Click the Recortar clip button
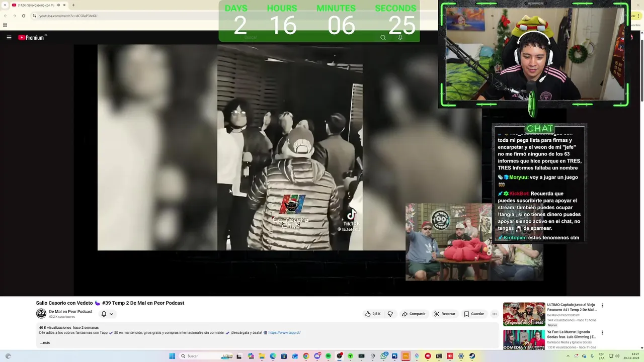The image size is (644, 362). click(445, 314)
